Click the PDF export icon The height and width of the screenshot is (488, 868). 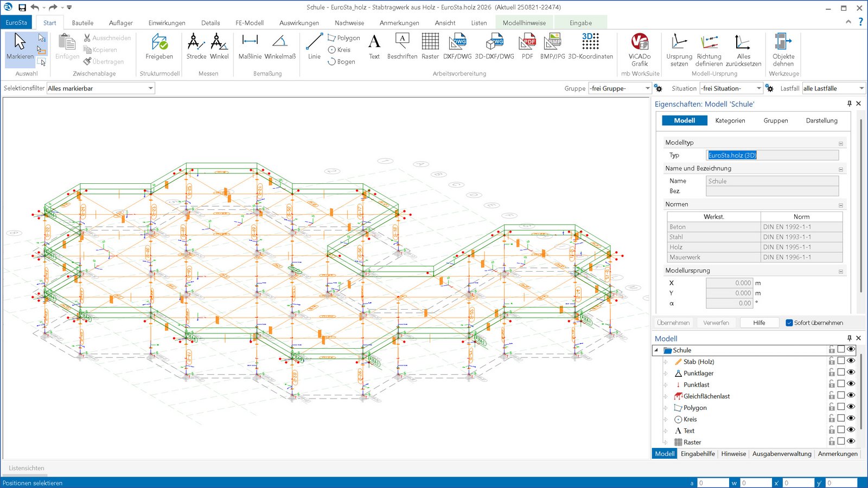527,47
